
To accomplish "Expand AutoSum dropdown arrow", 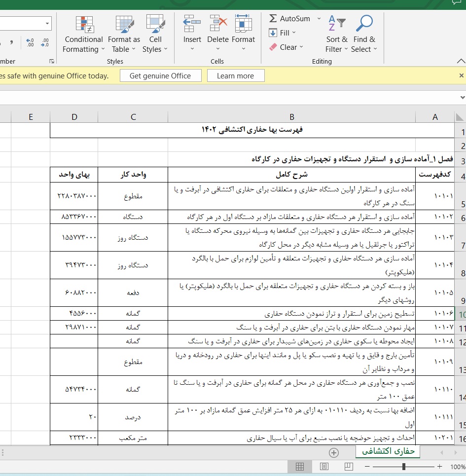I will tap(319, 19).
